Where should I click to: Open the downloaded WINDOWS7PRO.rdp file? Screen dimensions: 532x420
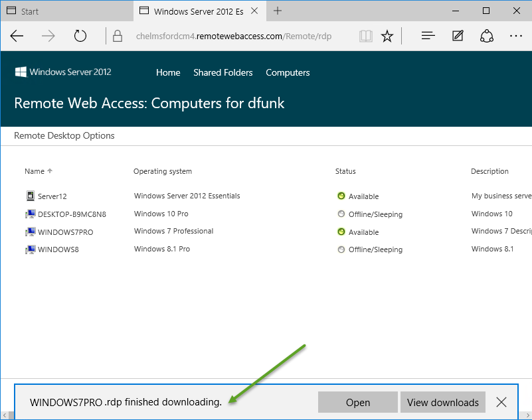357,402
